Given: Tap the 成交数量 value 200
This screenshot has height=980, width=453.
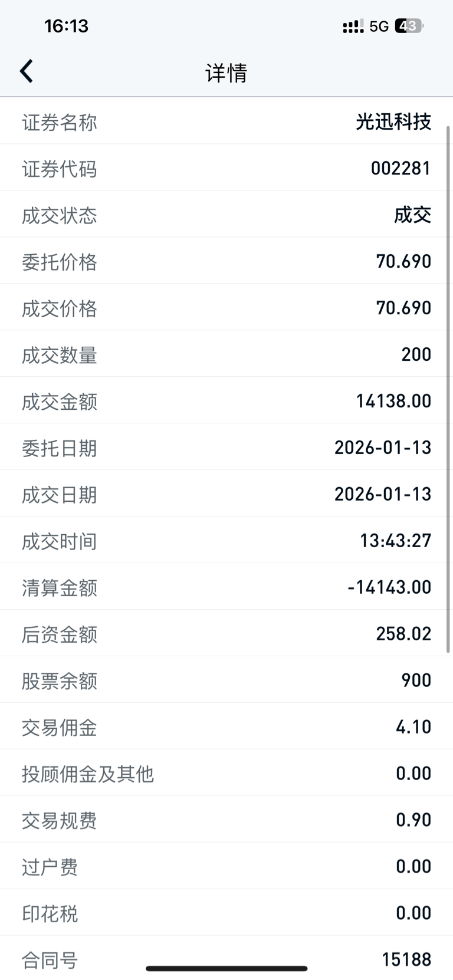Looking at the screenshot, I should [x=416, y=354].
